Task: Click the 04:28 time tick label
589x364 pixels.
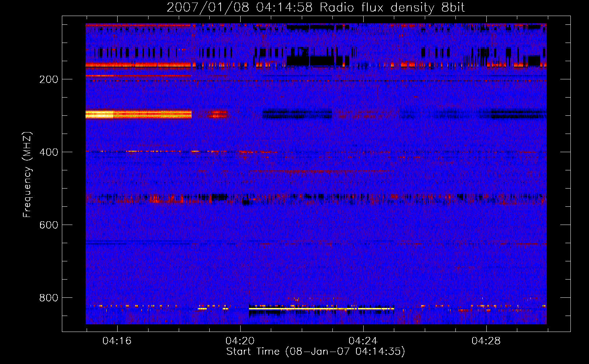Action: coord(486,341)
